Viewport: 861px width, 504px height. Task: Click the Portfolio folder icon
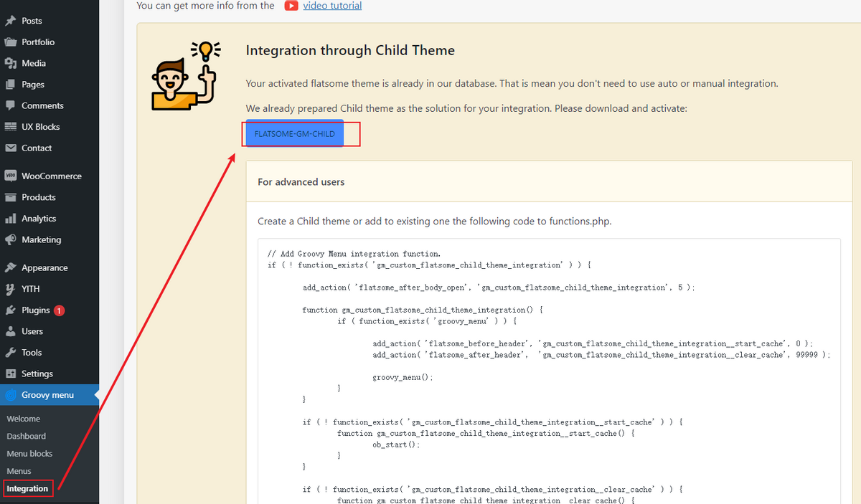pos(10,42)
